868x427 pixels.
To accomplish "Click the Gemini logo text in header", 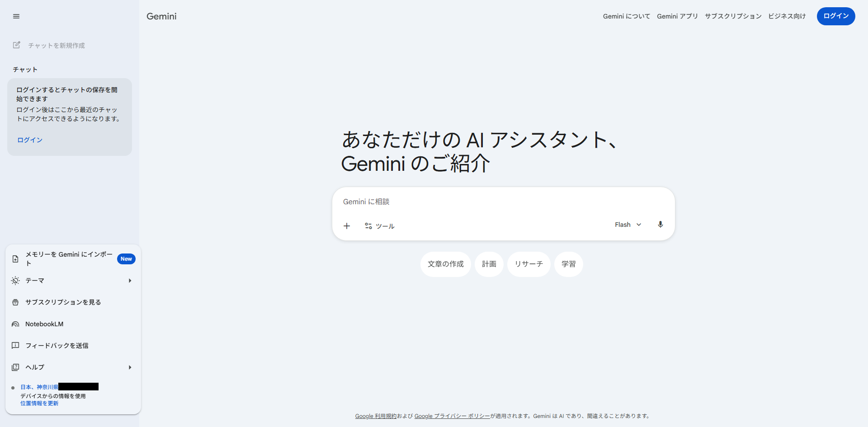I will [161, 16].
